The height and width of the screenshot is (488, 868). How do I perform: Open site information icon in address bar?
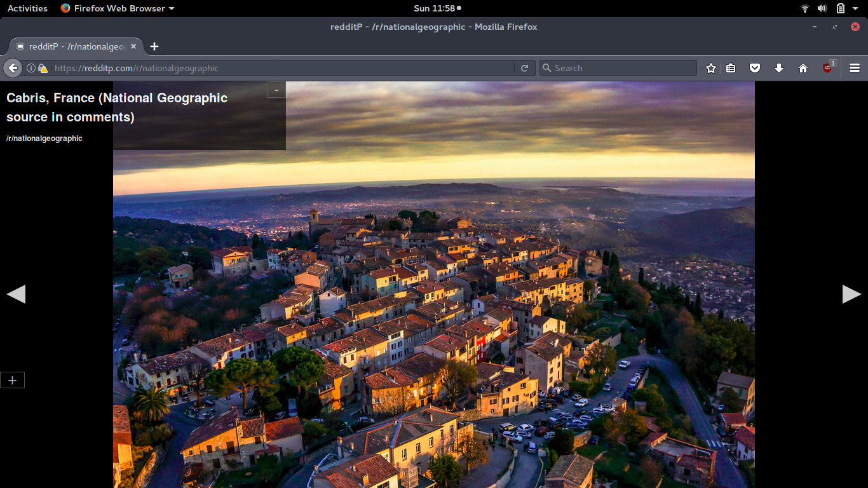(x=31, y=68)
